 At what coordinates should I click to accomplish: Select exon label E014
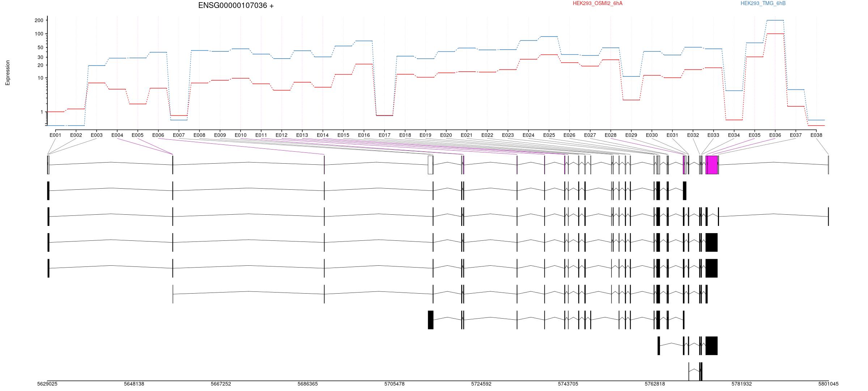click(323, 135)
